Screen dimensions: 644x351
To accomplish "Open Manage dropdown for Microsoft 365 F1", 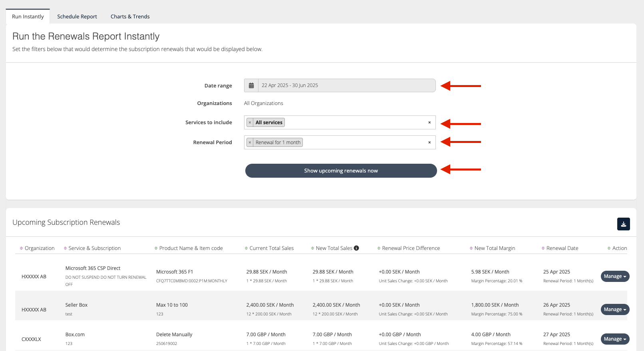I will [615, 276].
